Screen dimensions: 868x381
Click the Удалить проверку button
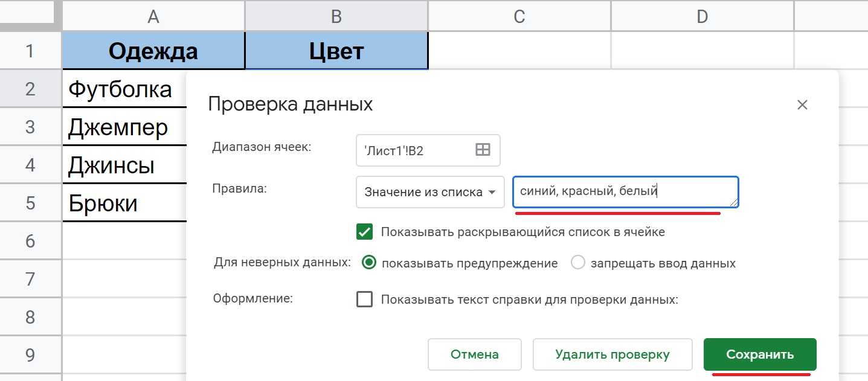(x=612, y=354)
